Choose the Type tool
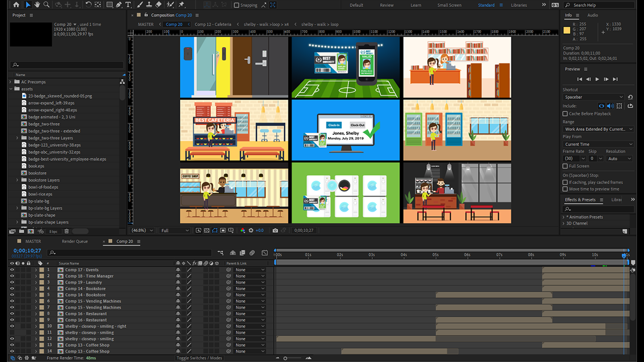Screen dimensions: 644x362 (x=128, y=5)
